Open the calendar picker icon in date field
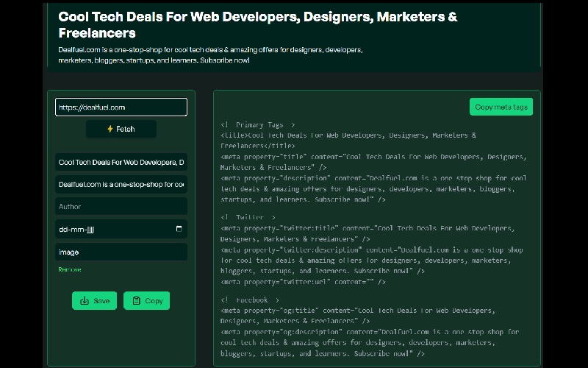The height and width of the screenshot is (368, 588). [x=179, y=229]
